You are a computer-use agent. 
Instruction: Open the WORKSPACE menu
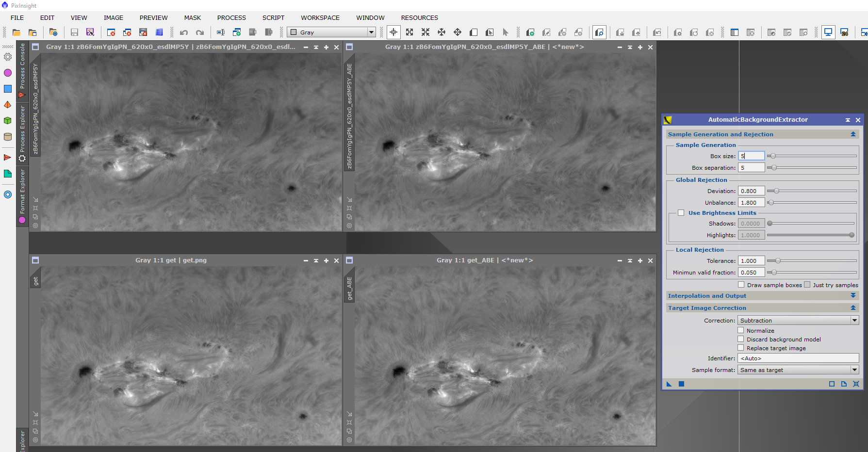[320, 17]
